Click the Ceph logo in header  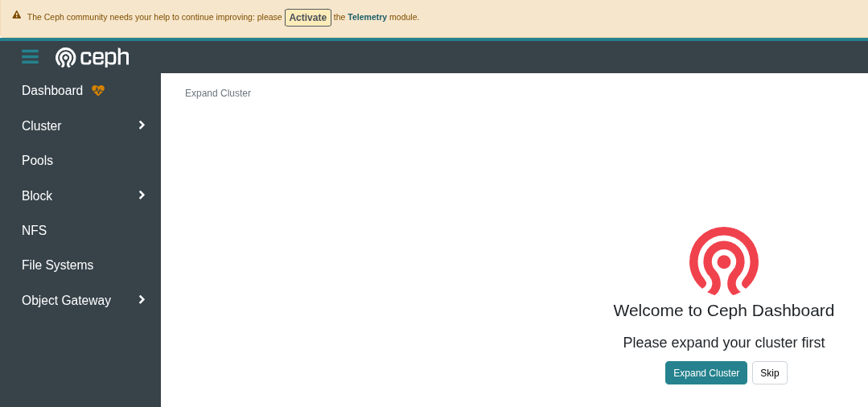click(x=92, y=57)
